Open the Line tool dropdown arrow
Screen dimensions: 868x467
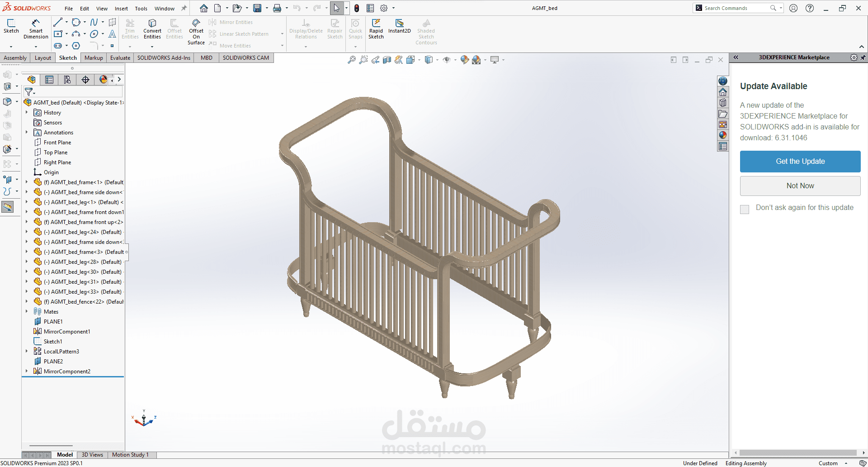point(66,22)
